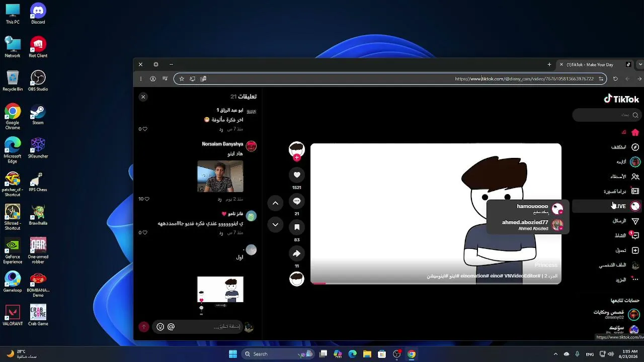The image size is (644, 362).
Task: Open comments using the speech bubble button
Action: 297,201
